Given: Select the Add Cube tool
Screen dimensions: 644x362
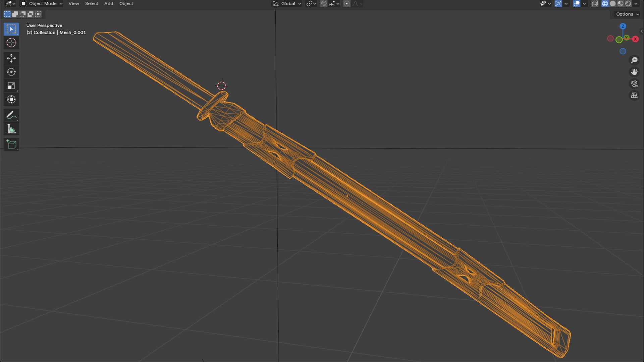Looking at the screenshot, I should coord(11,144).
